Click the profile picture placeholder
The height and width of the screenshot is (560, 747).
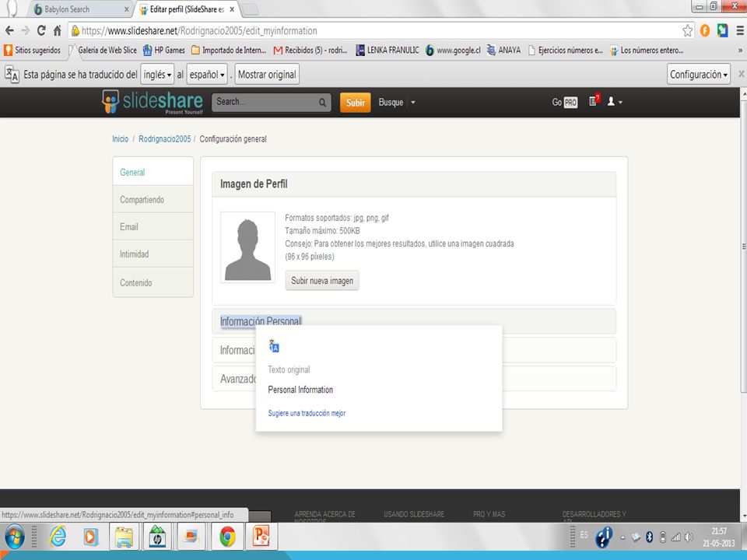[x=247, y=247]
